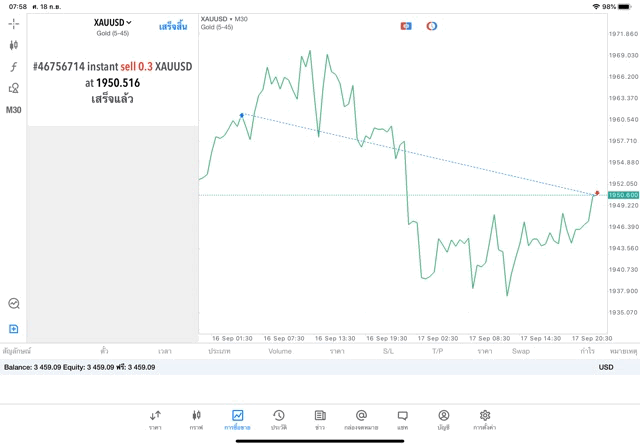
Task: Click the red-blue circular chart icon
Action: click(x=432, y=26)
